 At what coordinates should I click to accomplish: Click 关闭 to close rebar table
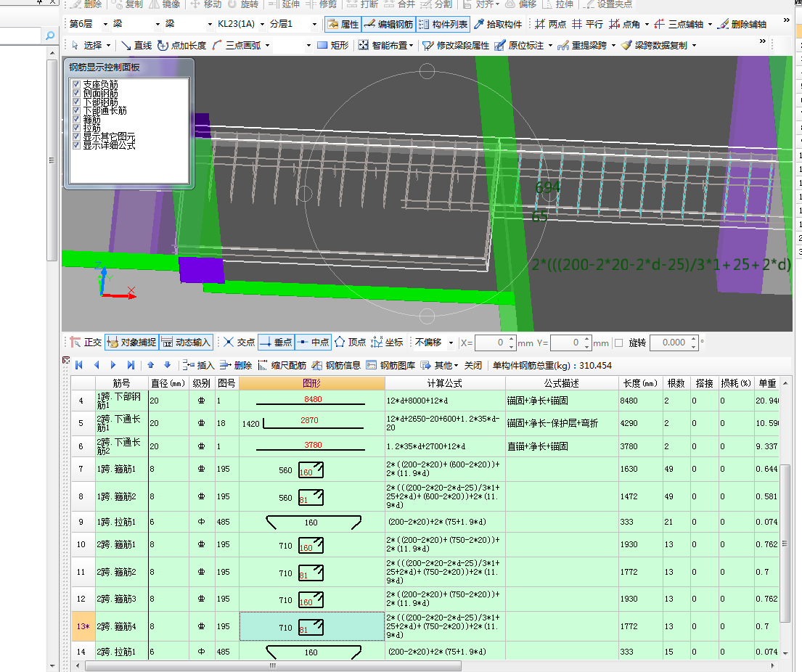(x=473, y=365)
